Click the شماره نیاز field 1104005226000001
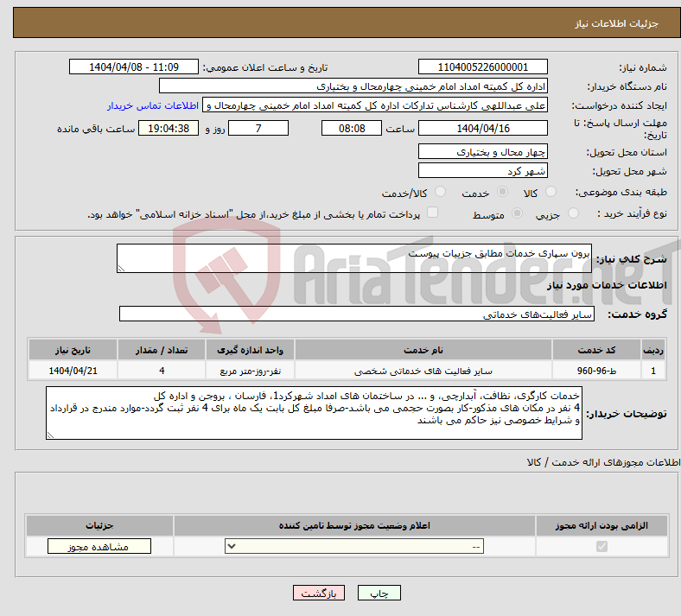 point(482,67)
